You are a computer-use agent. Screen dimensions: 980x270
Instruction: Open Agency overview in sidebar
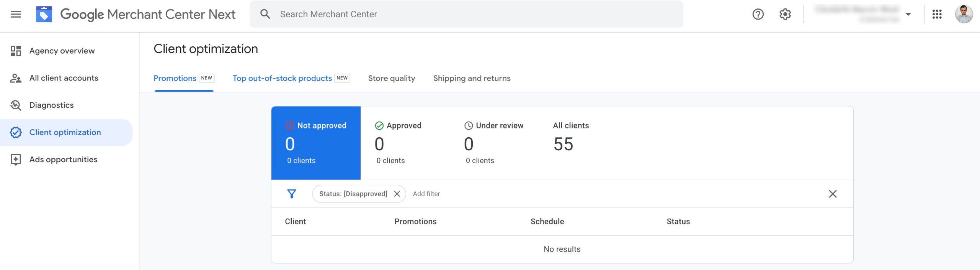(x=66, y=51)
